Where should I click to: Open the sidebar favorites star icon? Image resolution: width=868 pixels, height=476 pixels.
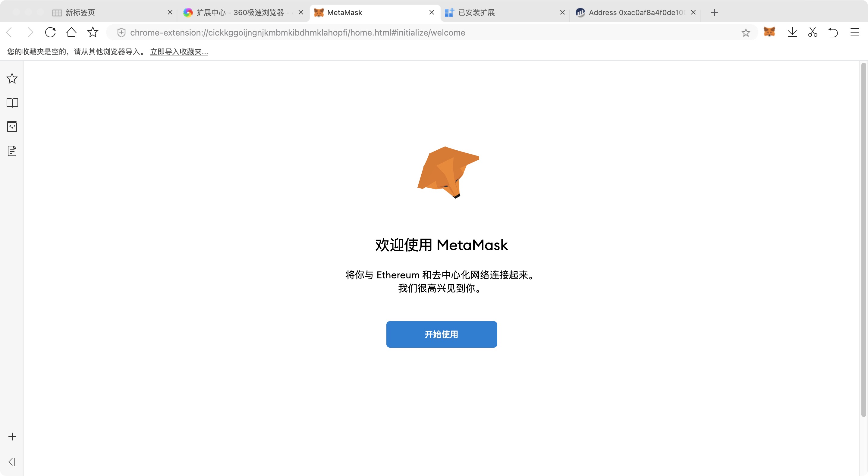[12, 79]
